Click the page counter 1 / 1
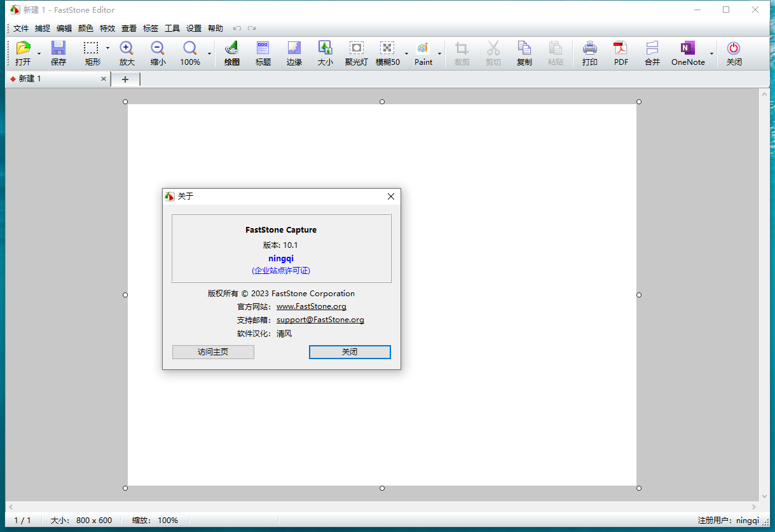Screen dimensions: 775x532 (22, 520)
